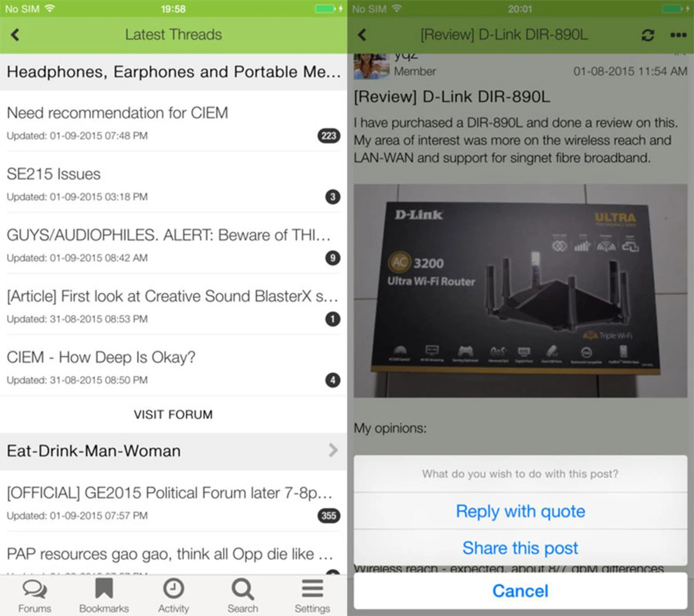The width and height of the screenshot is (694, 616).
Task: Open Headphones, Earphones and Portable Media section
Action: (x=173, y=72)
